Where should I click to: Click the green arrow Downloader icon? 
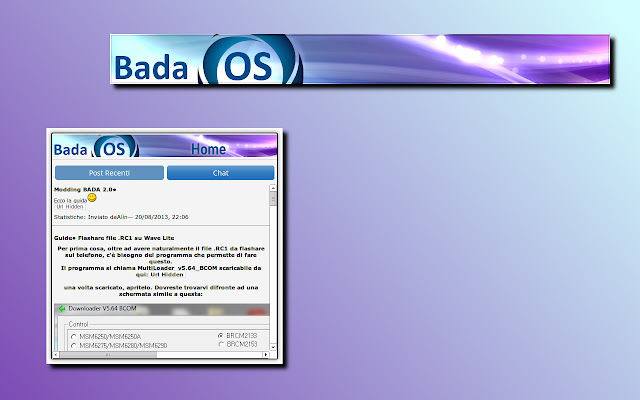pos(62,309)
